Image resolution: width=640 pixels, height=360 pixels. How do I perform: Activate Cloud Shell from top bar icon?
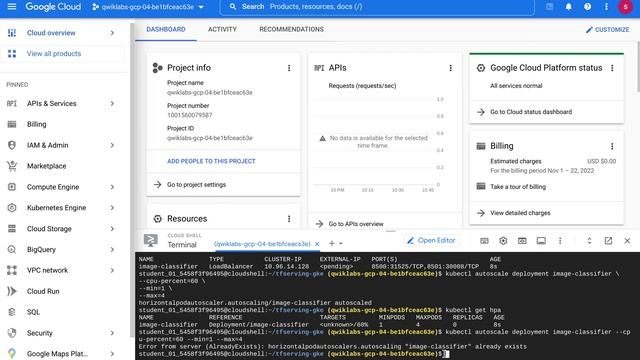[x=549, y=7]
